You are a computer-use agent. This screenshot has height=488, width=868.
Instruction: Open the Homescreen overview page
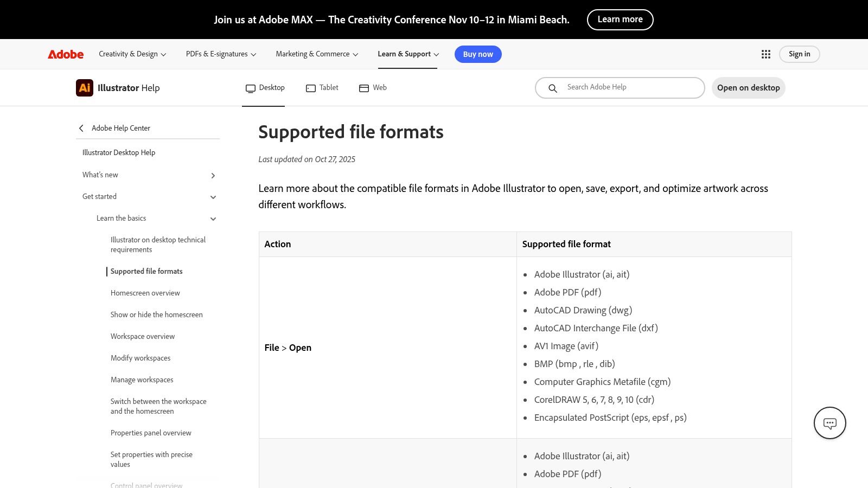(145, 293)
